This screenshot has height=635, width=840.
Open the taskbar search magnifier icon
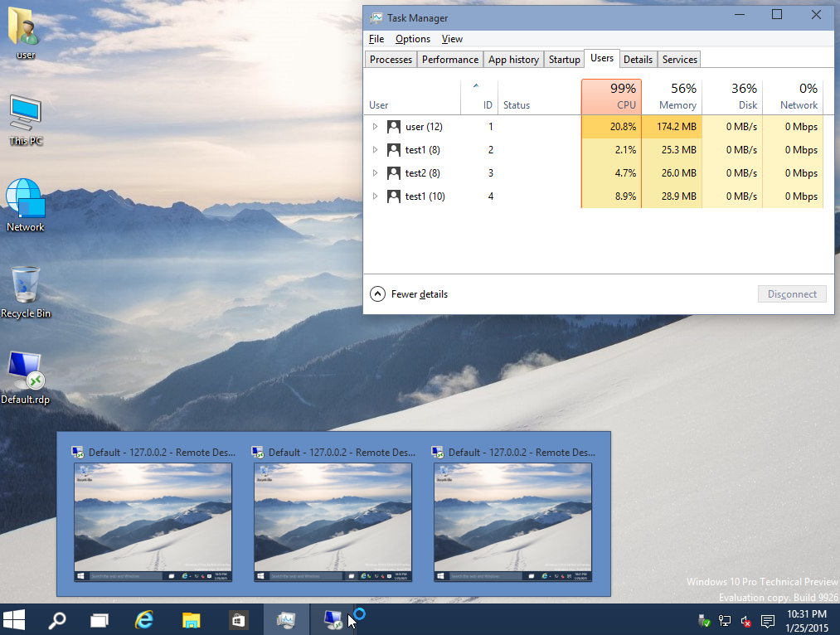pyautogui.click(x=57, y=619)
